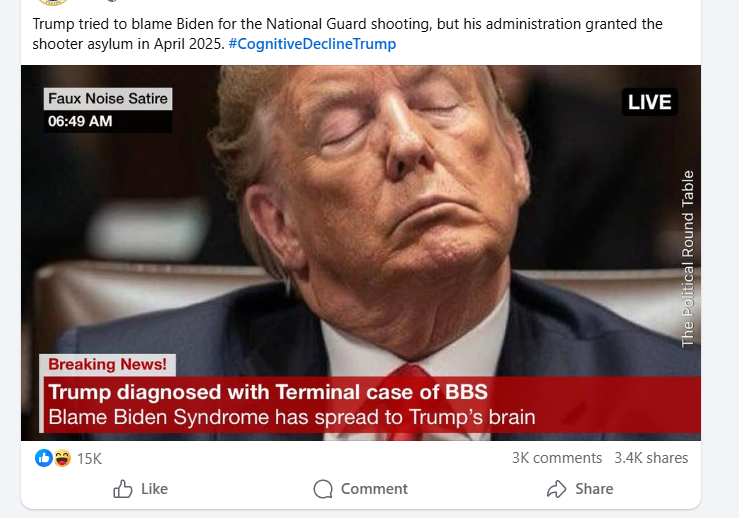The height and width of the screenshot is (518, 739).
Task: Click the speech bubble Comment icon
Action: pos(323,489)
